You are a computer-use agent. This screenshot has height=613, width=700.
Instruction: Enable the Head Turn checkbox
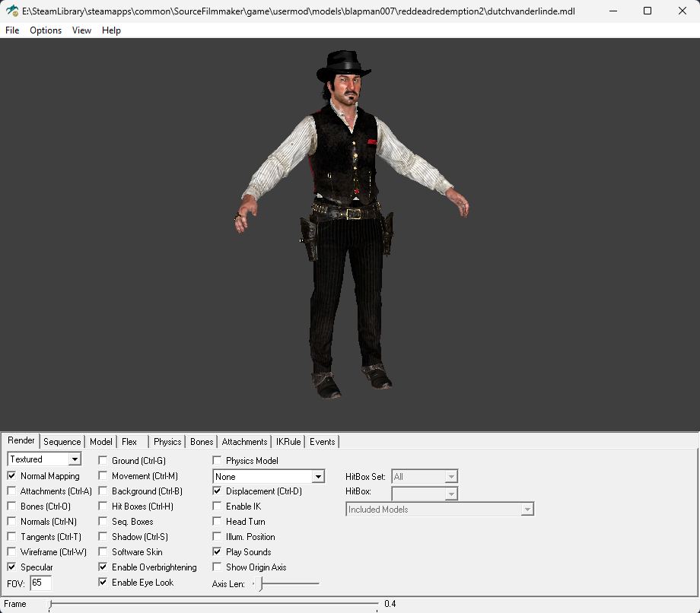[x=217, y=522]
